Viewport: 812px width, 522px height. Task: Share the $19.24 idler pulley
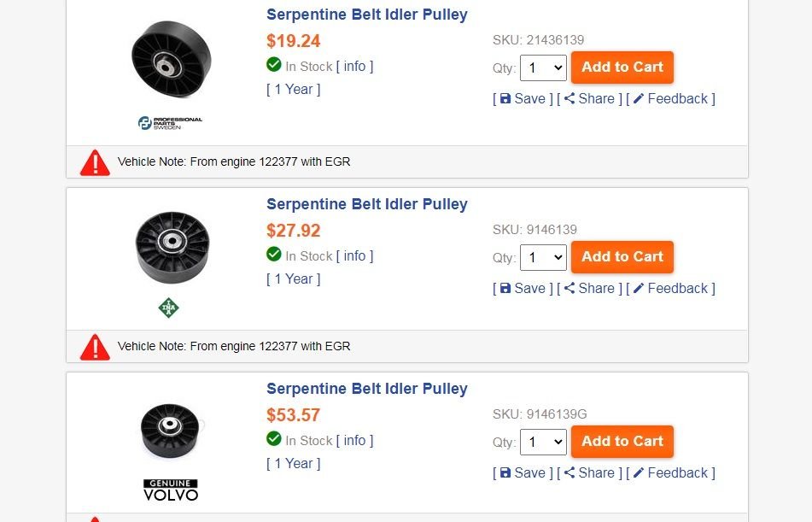click(x=589, y=99)
